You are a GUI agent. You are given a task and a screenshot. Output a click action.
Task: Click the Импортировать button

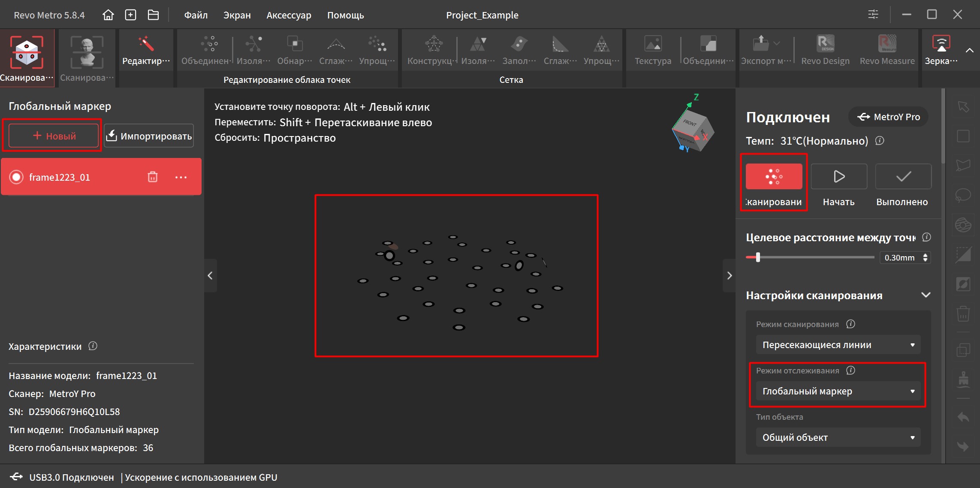click(149, 136)
